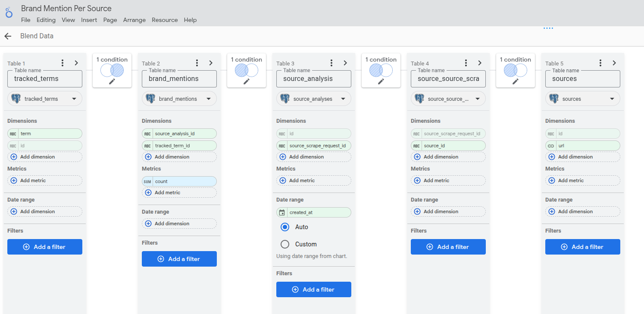Click the ABC icon on tracked_term_id
This screenshot has width=644, height=314.
pos(147,146)
